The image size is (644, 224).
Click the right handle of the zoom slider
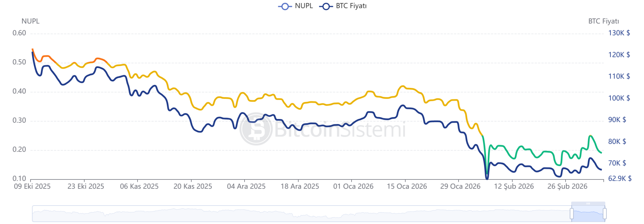click(604, 213)
